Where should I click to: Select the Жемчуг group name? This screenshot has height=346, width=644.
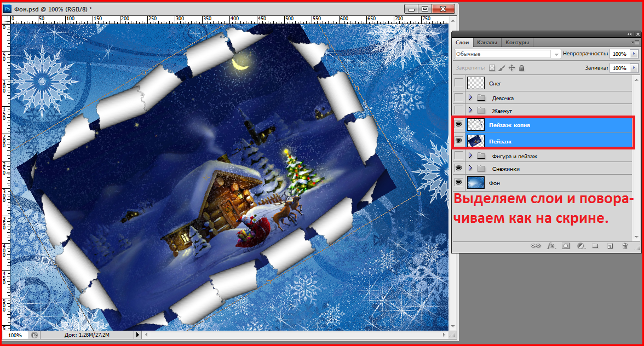(x=502, y=111)
